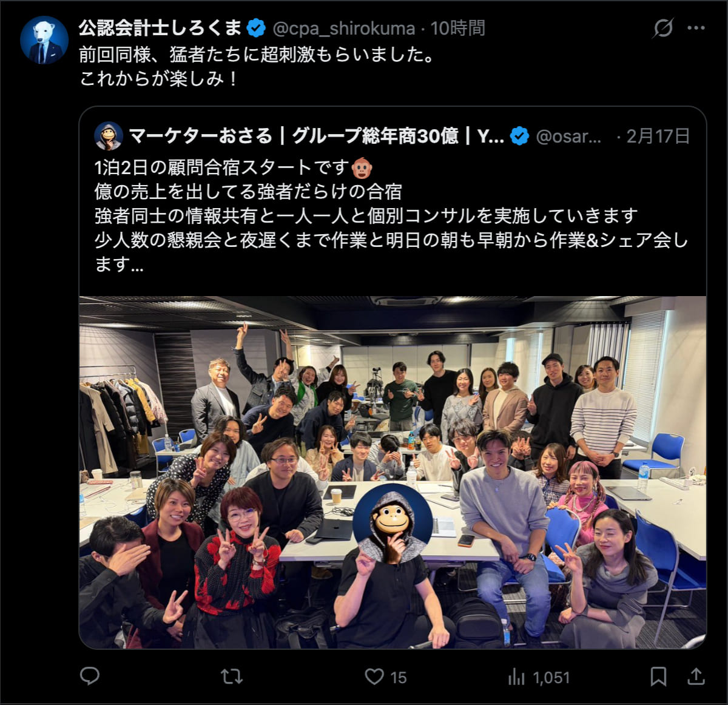Click the quoted monkey avatar
This screenshot has height=705, width=728.
click(109, 136)
